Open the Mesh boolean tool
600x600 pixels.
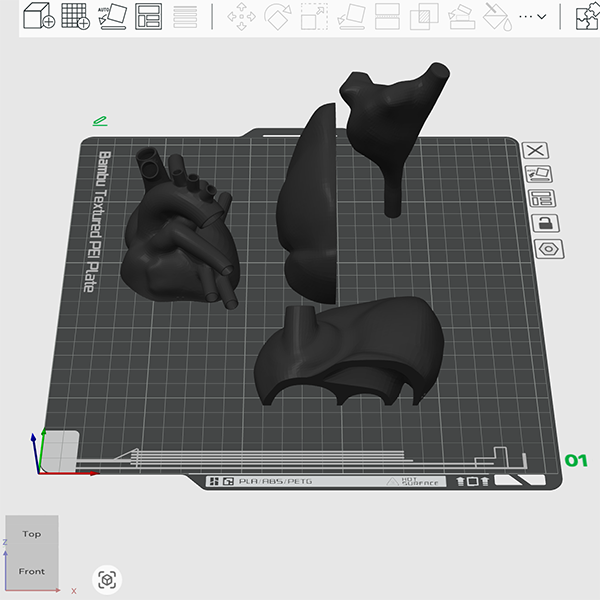click(x=424, y=16)
